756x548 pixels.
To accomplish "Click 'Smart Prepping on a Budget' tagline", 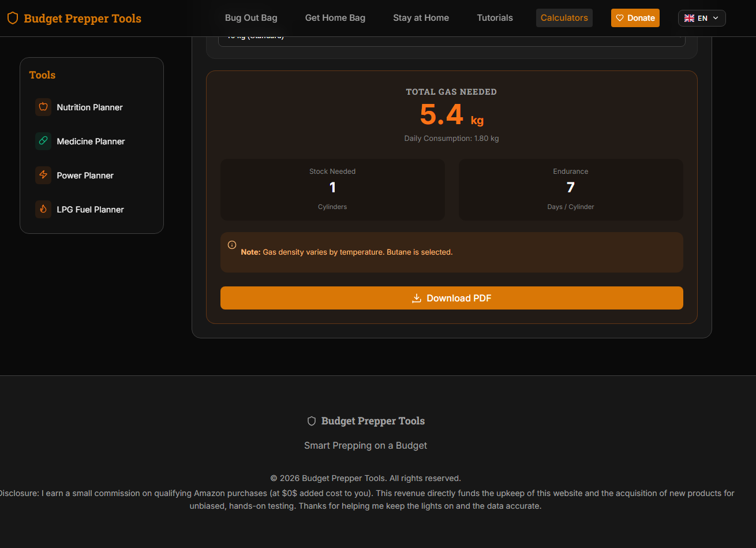I will pyautogui.click(x=366, y=445).
